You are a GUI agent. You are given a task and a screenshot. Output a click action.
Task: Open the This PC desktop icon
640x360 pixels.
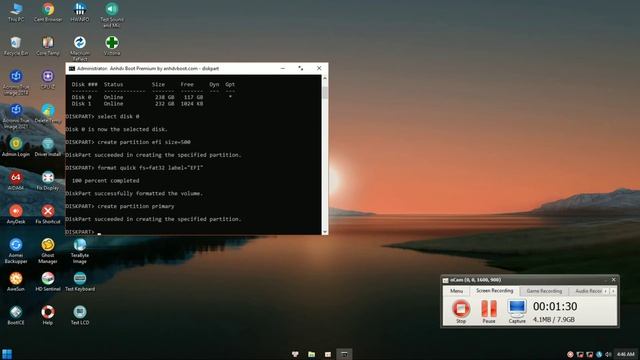click(16, 12)
